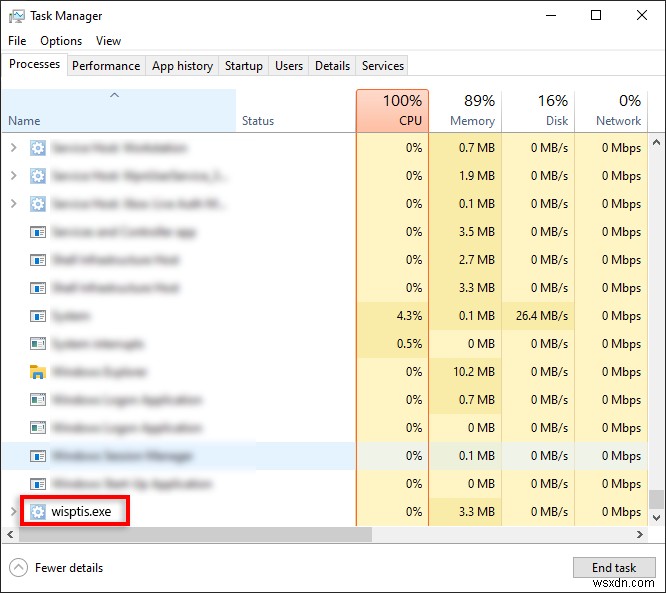666x593 pixels.
Task: Click the horizontal scrollbar right arrow
Action: tap(640, 534)
